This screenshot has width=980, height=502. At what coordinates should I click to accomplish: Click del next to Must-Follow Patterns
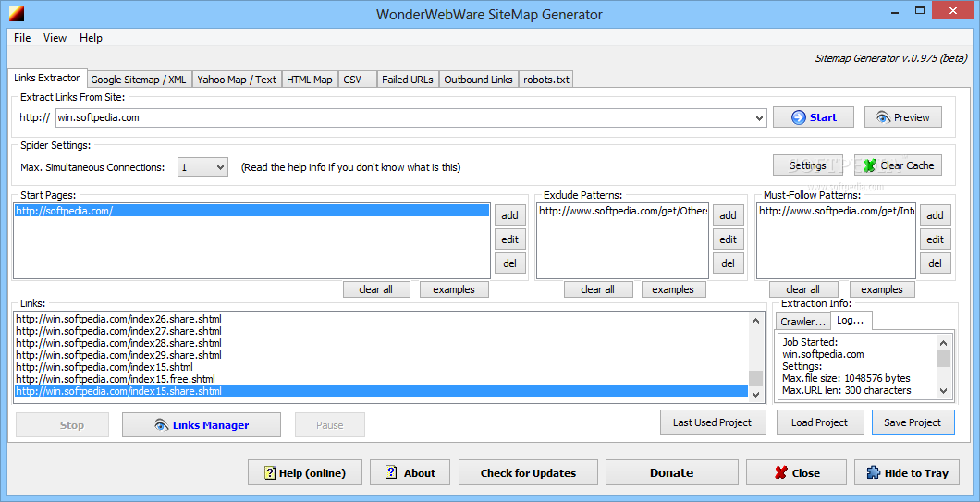935,263
